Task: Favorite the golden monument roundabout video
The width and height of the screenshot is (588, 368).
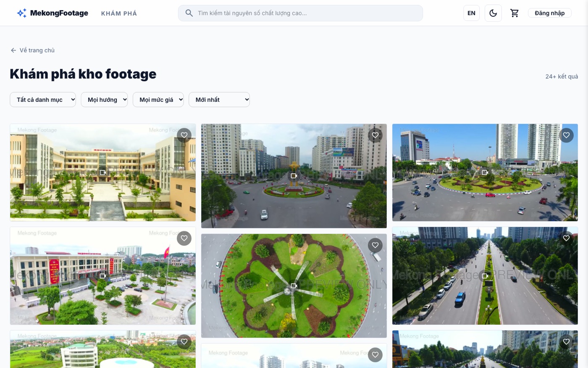Action: pyautogui.click(x=375, y=135)
